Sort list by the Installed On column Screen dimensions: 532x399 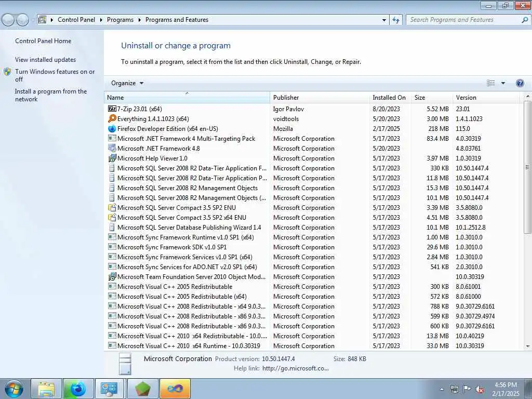point(390,97)
